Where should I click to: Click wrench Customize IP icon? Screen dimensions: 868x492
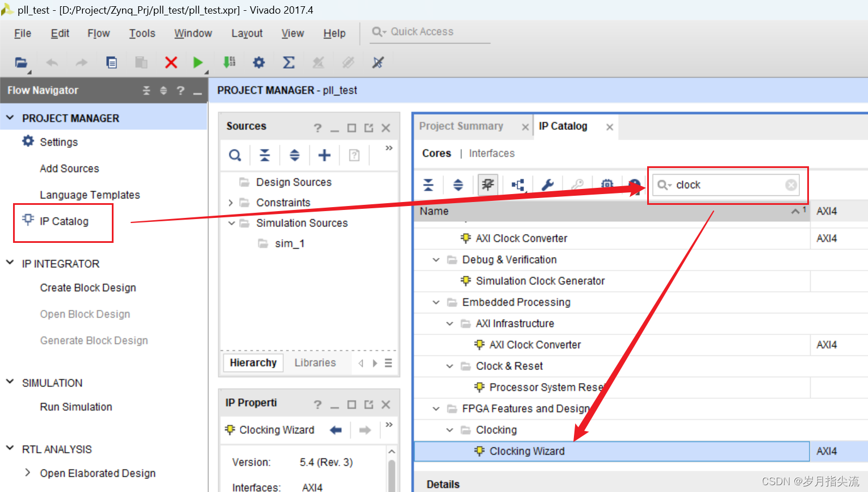tap(547, 184)
